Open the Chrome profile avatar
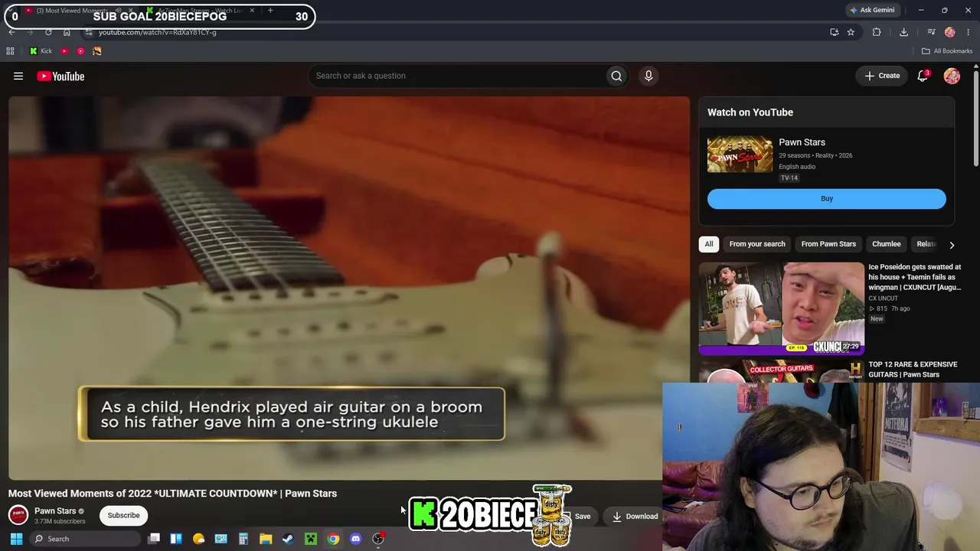Screen dimensions: 980x551 pyautogui.click(x=950, y=32)
